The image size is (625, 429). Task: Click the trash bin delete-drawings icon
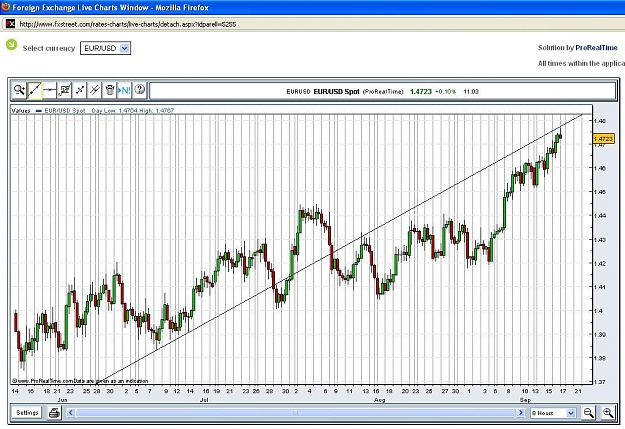point(109,90)
